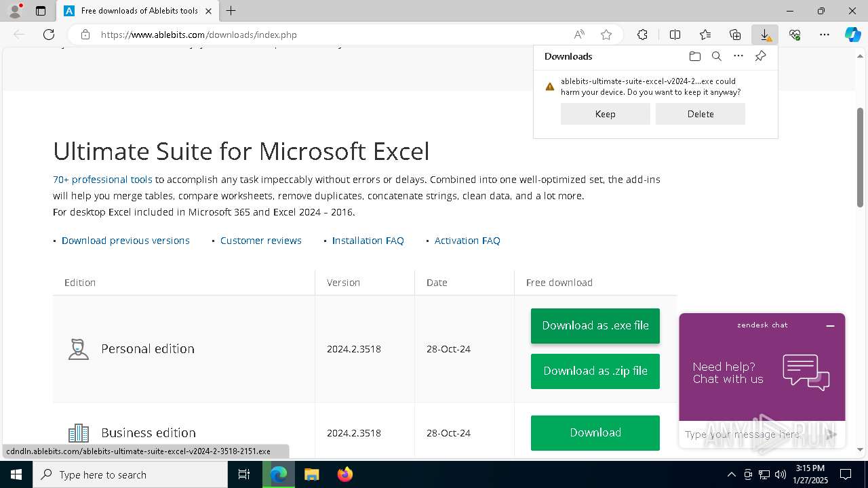Viewport: 868px width, 488px height.
Task: Click the 'Edition' column header
Action: (x=80, y=283)
